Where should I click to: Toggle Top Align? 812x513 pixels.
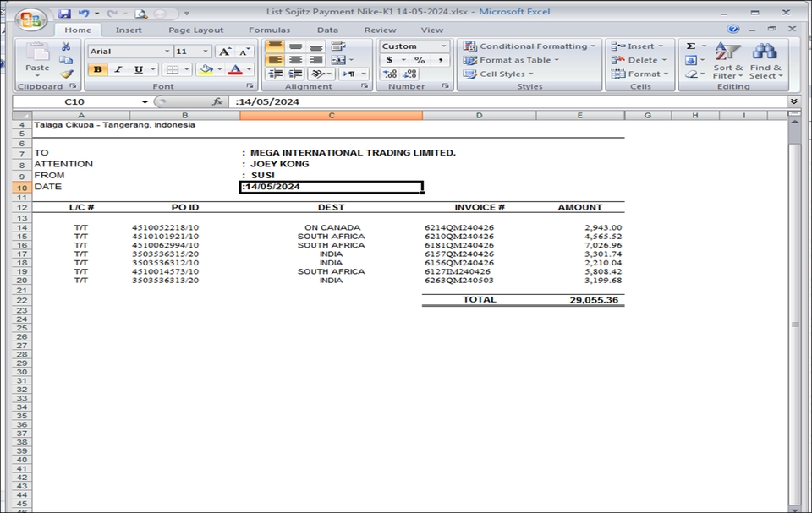[x=275, y=46]
